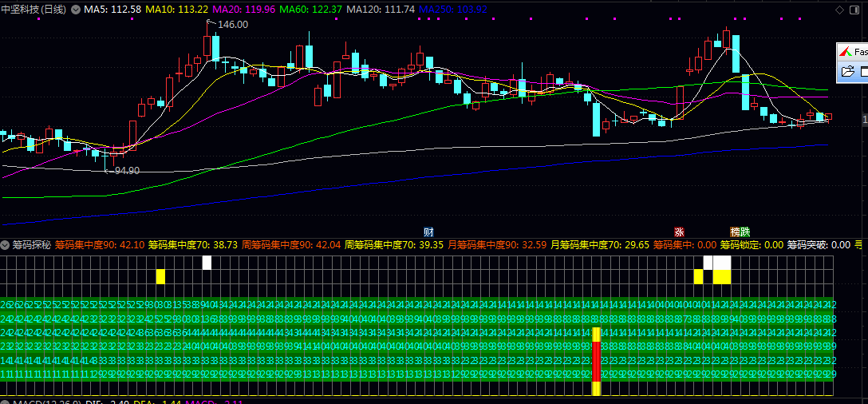Image resolution: width=868 pixels, height=404 pixels.
Task: Click the 筹码集中: 0.00 value
Action: pos(685,244)
